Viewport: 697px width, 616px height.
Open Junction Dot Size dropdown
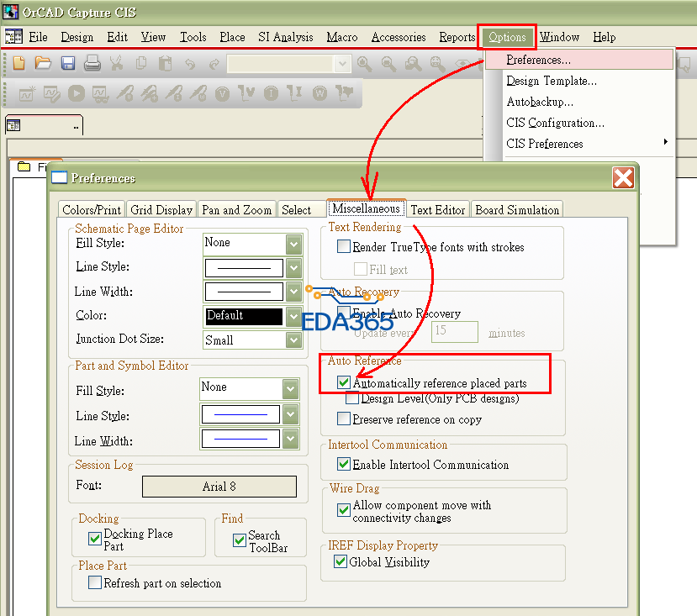click(293, 340)
